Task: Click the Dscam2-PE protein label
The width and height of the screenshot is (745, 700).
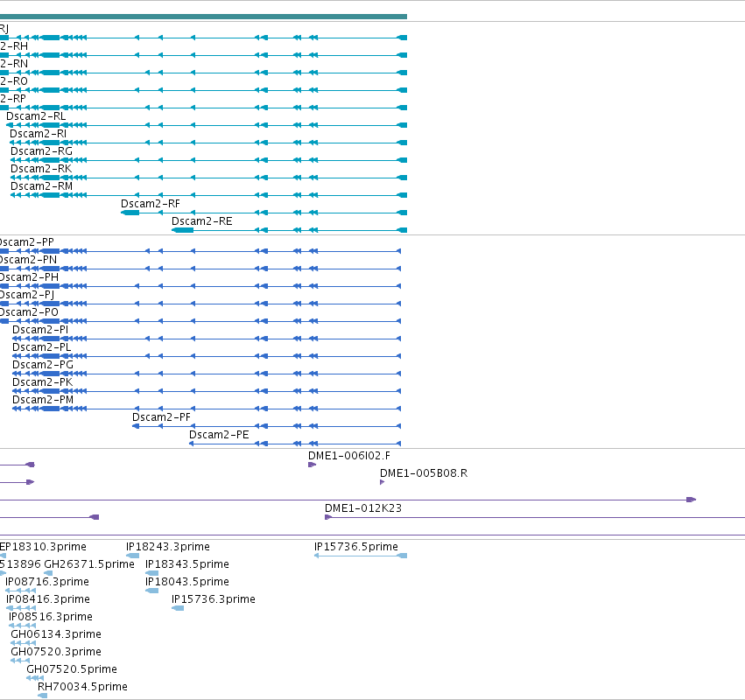Action: [219, 436]
